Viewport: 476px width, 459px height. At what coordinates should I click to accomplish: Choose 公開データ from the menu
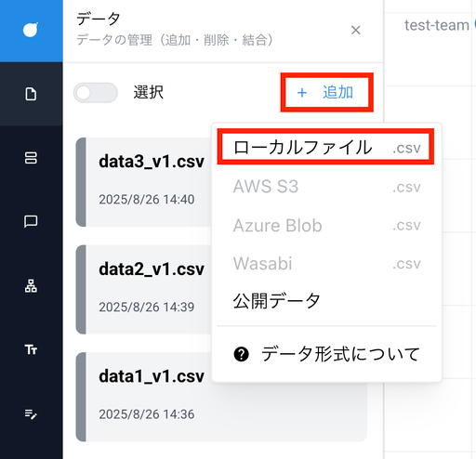pos(326,301)
